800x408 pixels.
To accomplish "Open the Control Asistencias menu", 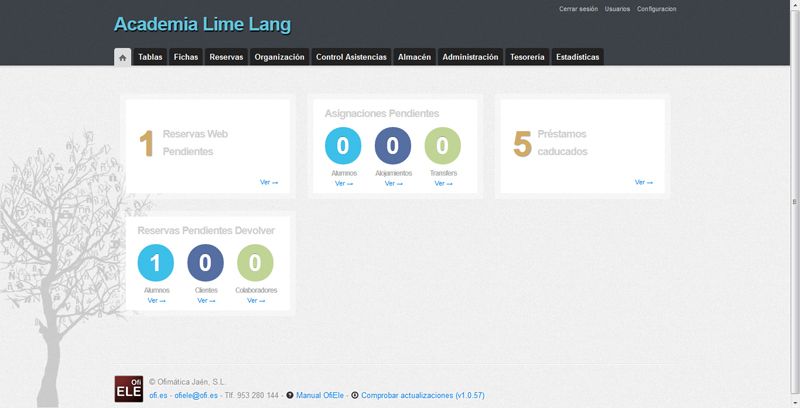I will point(351,57).
